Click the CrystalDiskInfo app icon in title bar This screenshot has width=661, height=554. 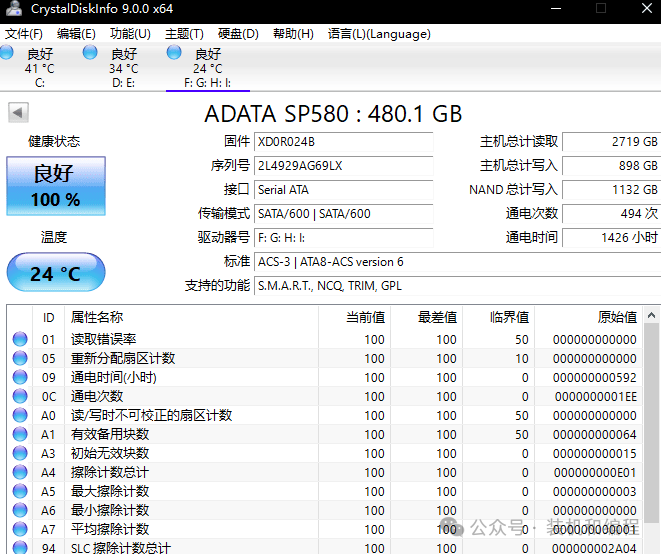[13, 9]
